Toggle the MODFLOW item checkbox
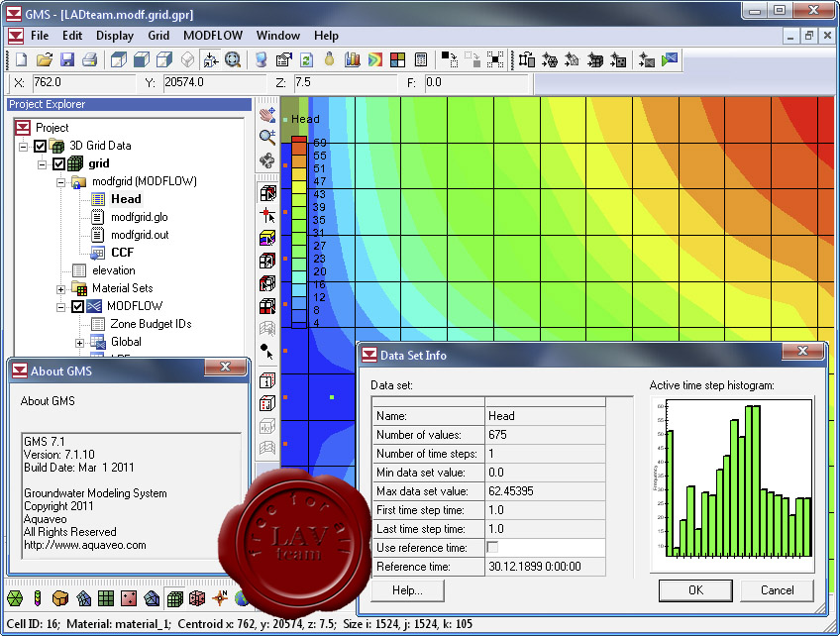The image size is (840, 636). (77, 306)
